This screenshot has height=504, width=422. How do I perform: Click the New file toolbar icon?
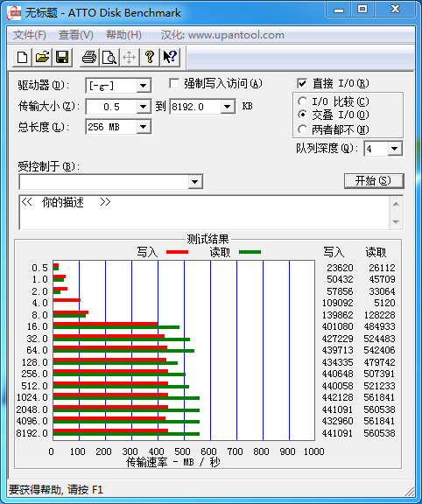(22, 58)
